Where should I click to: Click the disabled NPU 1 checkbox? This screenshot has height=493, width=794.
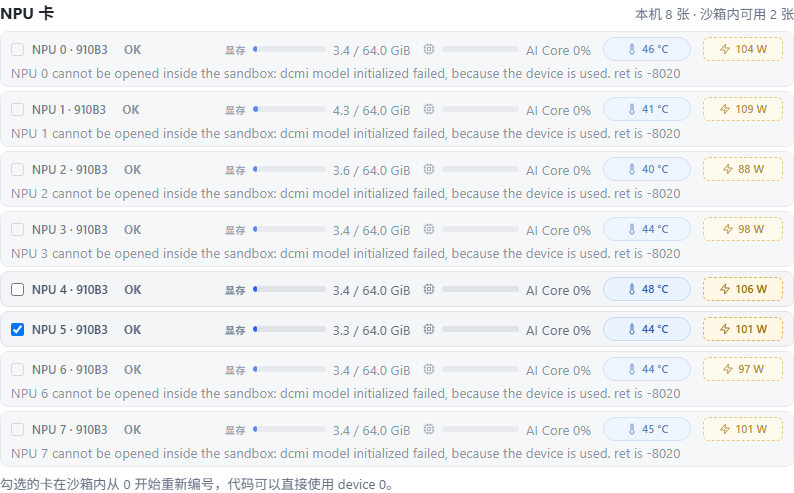tap(17, 109)
